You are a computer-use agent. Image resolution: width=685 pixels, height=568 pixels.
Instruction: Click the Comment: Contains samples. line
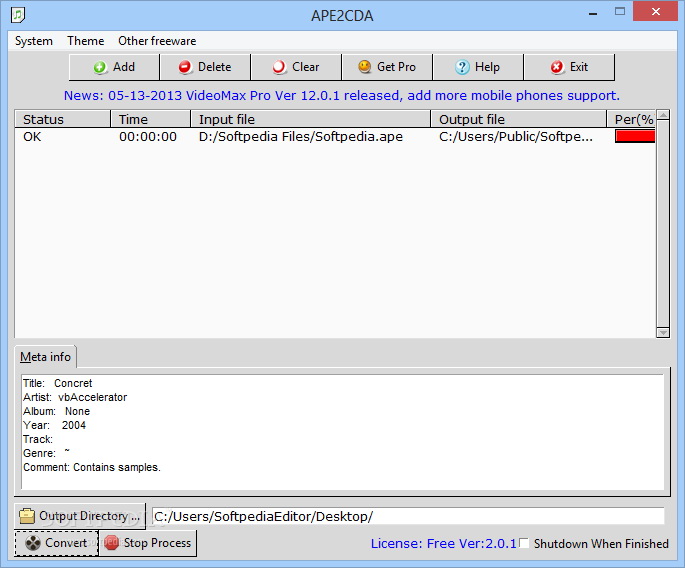92,467
